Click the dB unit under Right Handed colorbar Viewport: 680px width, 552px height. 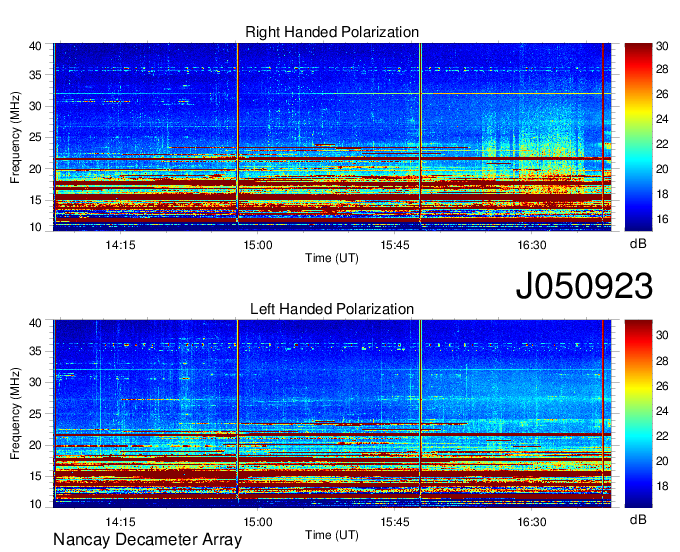(x=638, y=244)
